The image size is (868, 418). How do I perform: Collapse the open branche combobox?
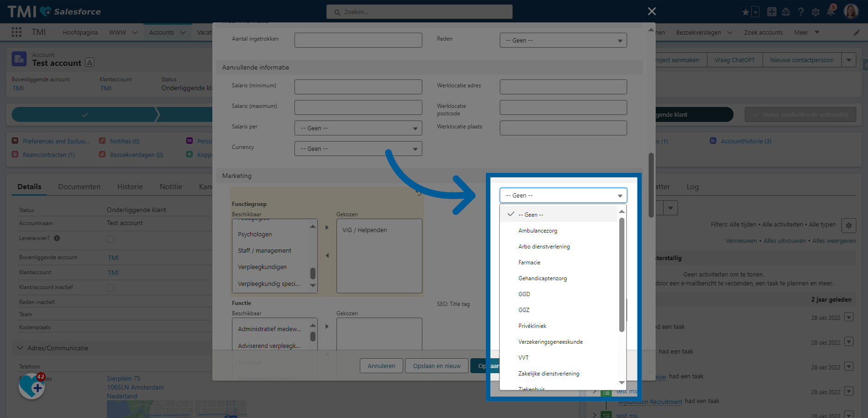563,195
